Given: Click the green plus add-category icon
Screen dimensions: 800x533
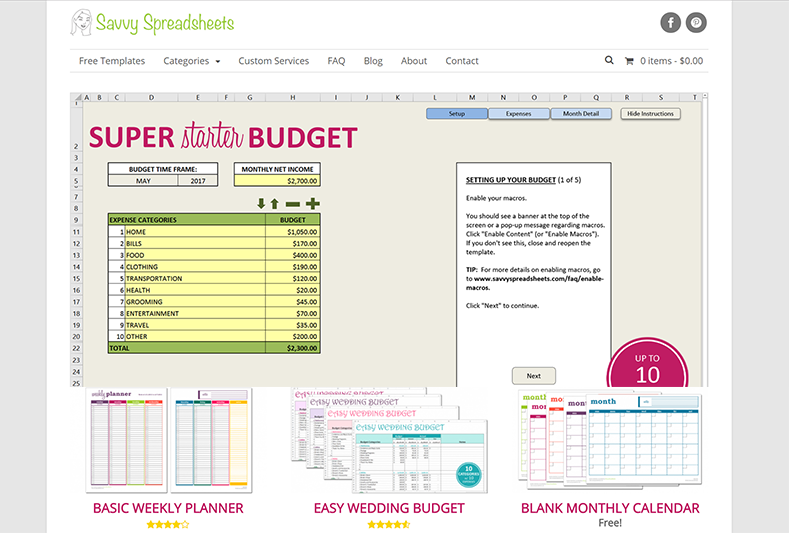Looking at the screenshot, I should tap(312, 204).
